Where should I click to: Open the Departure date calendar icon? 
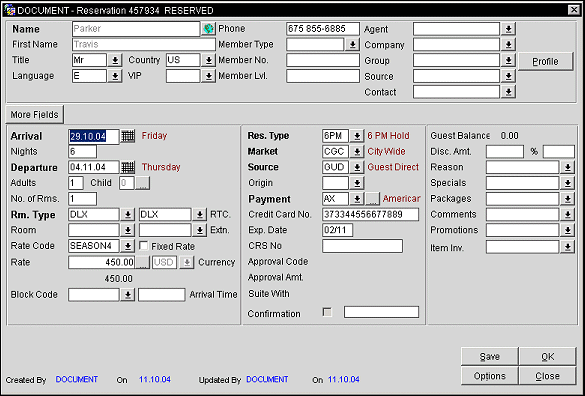(x=128, y=167)
